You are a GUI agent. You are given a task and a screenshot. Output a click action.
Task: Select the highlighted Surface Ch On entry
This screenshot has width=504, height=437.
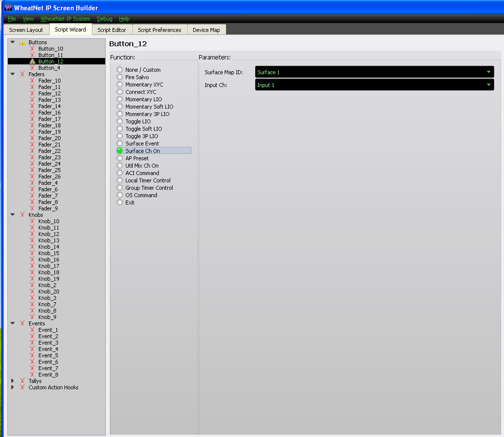coord(143,150)
